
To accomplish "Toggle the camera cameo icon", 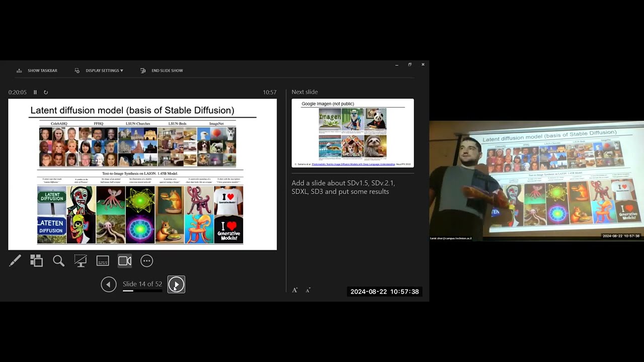I will point(125,260).
